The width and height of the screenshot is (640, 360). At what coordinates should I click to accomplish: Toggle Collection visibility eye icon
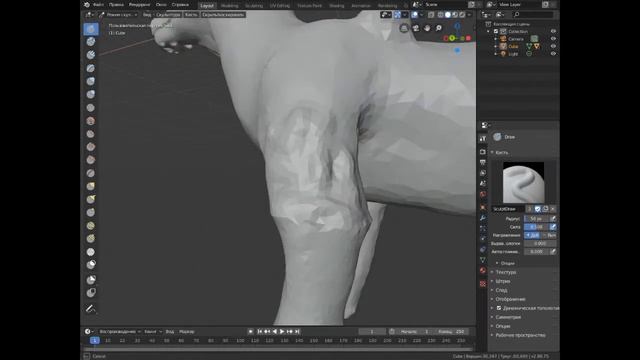[x=553, y=31]
